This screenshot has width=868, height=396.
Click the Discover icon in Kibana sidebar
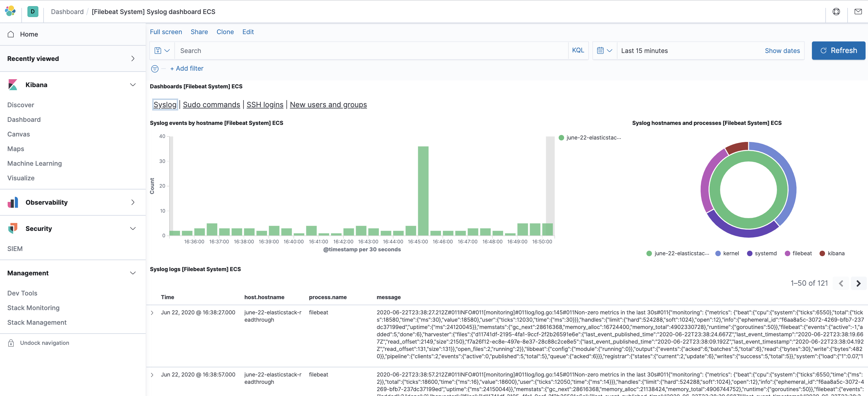20,104
